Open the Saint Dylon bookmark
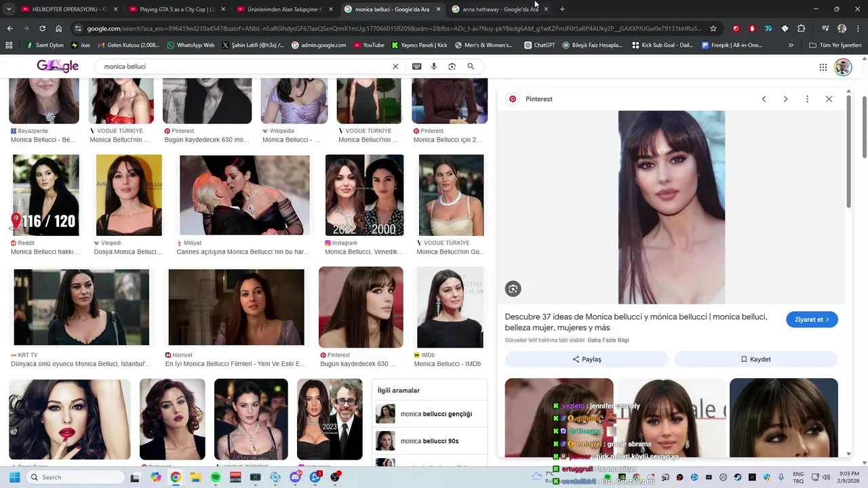868x488 pixels. click(x=45, y=45)
